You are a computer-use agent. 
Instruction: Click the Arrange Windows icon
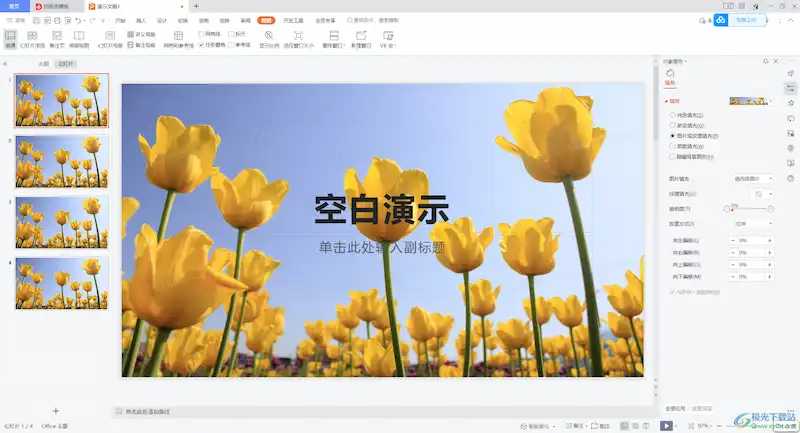click(334, 36)
